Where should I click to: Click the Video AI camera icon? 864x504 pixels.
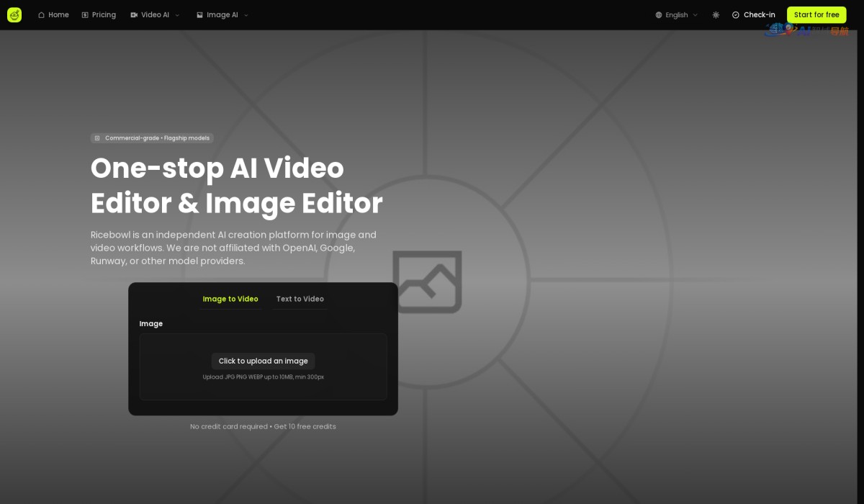tap(134, 15)
